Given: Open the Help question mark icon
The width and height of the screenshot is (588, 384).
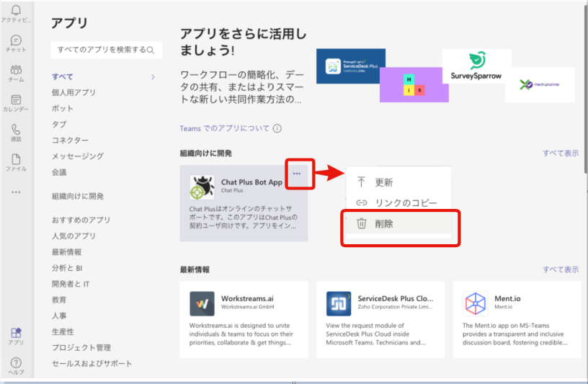Looking at the screenshot, I should [x=16, y=364].
